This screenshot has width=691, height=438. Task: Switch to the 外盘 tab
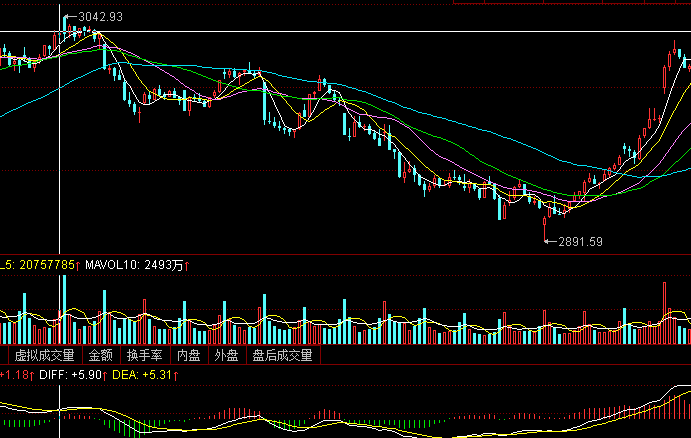click(x=225, y=355)
